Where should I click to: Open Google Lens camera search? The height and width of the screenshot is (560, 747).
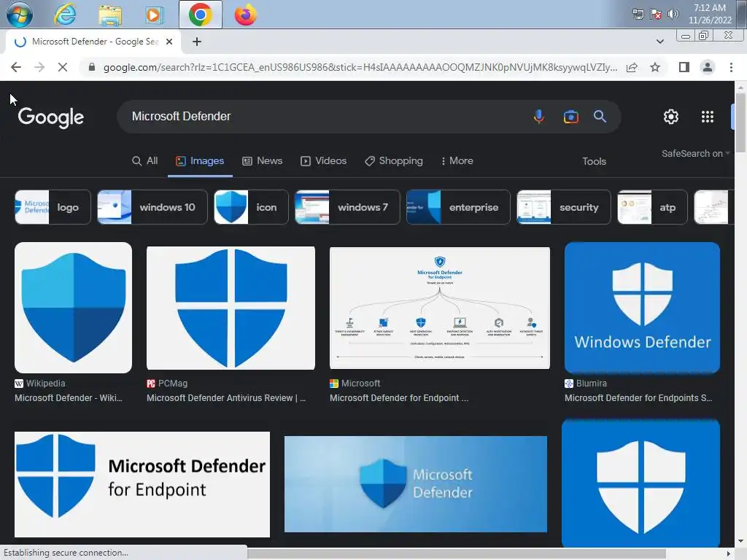[x=570, y=116]
